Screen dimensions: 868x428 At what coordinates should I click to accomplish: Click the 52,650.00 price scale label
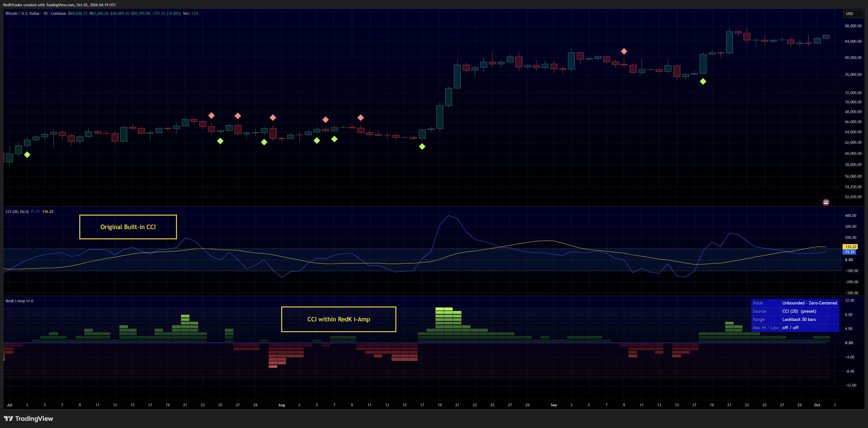(x=853, y=197)
